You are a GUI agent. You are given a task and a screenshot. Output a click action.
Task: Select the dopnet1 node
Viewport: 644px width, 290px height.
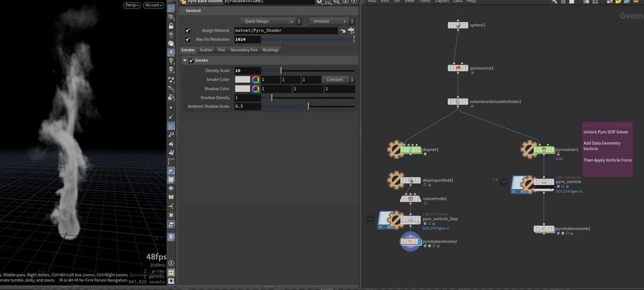[410, 150]
